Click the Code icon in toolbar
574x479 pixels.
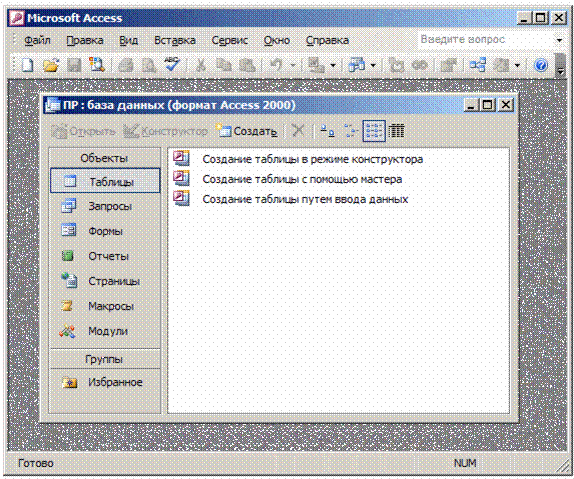pos(397,66)
